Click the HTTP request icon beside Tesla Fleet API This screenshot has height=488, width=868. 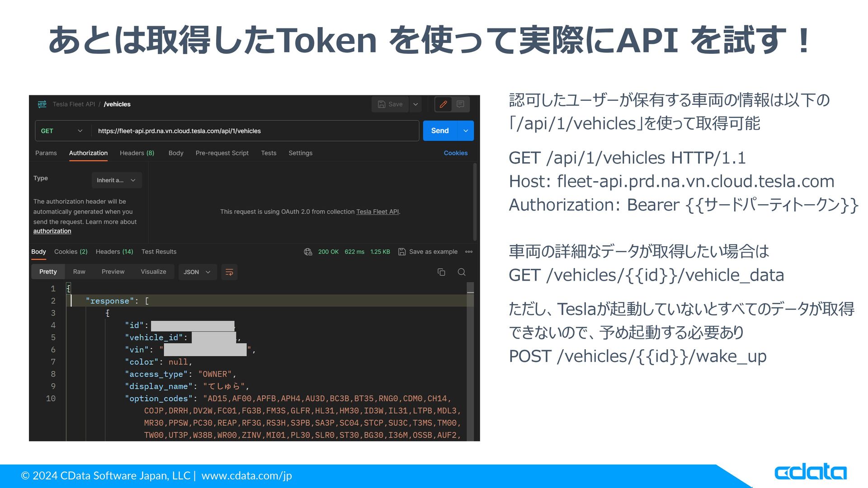tap(42, 104)
